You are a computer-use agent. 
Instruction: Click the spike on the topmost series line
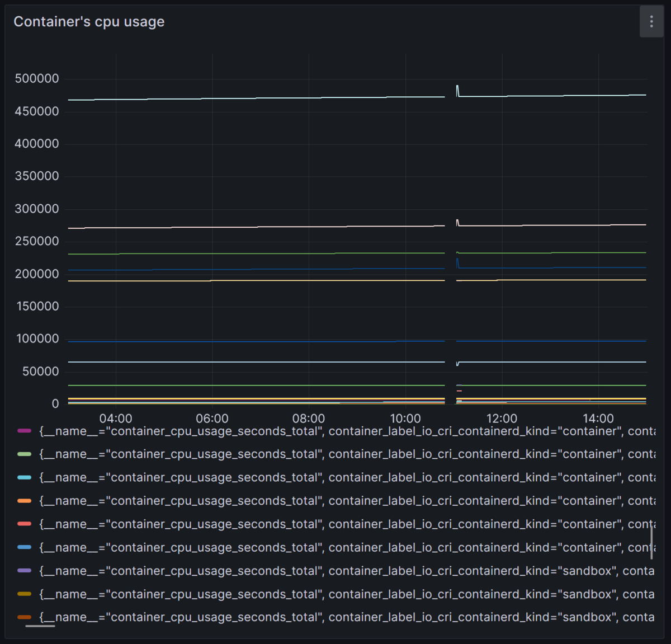[457, 90]
